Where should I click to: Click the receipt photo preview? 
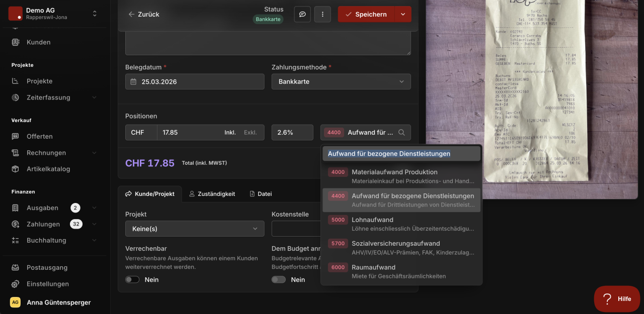pyautogui.click(x=532, y=99)
